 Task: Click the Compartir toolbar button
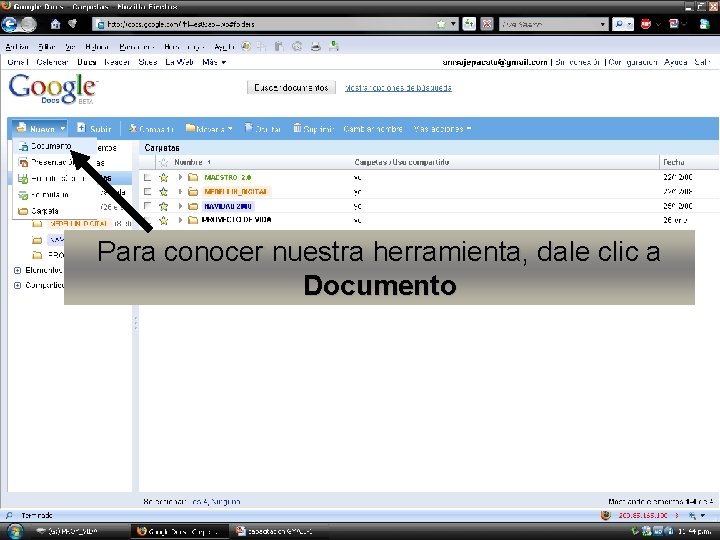tap(151, 129)
